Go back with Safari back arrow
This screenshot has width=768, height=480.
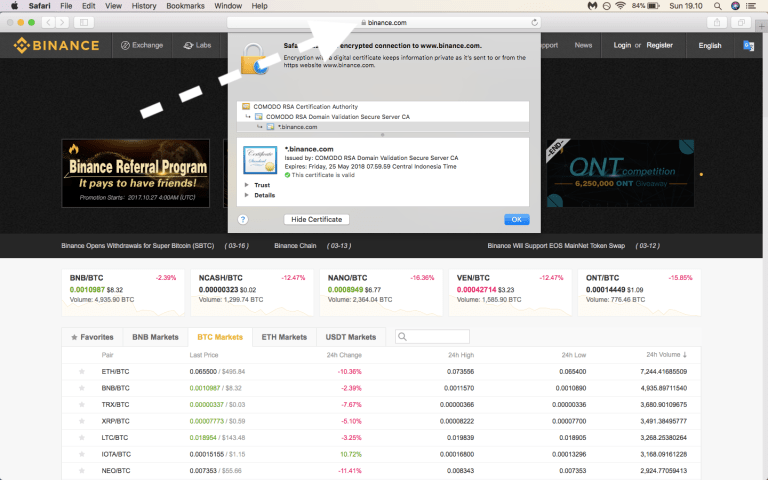click(48, 22)
